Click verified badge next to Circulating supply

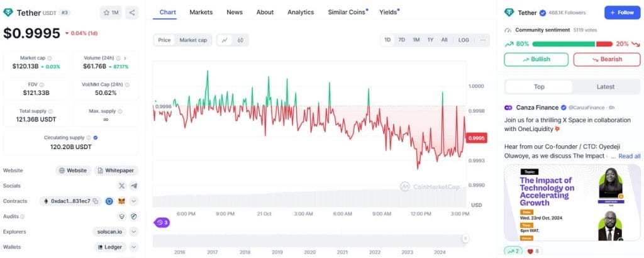[x=96, y=138]
